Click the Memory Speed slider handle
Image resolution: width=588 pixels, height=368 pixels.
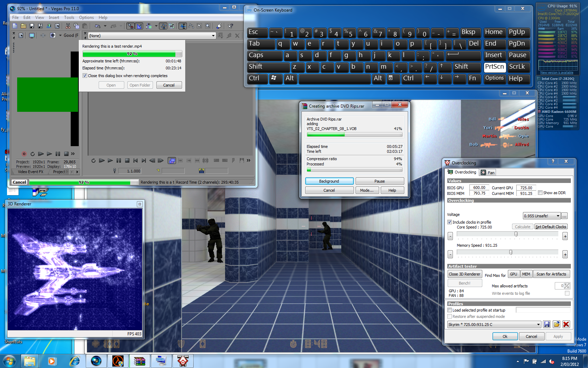coord(511,252)
